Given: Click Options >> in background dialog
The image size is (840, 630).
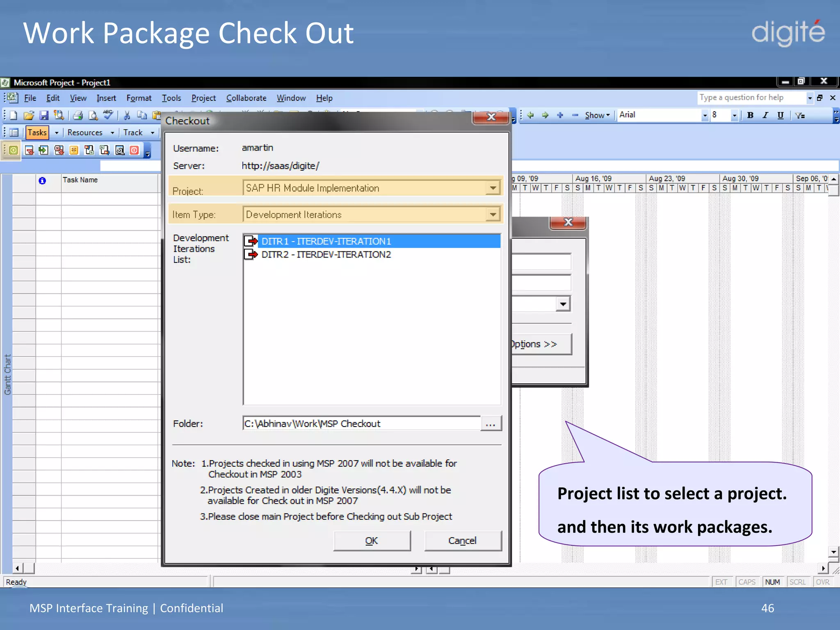Looking at the screenshot, I should click(x=541, y=344).
